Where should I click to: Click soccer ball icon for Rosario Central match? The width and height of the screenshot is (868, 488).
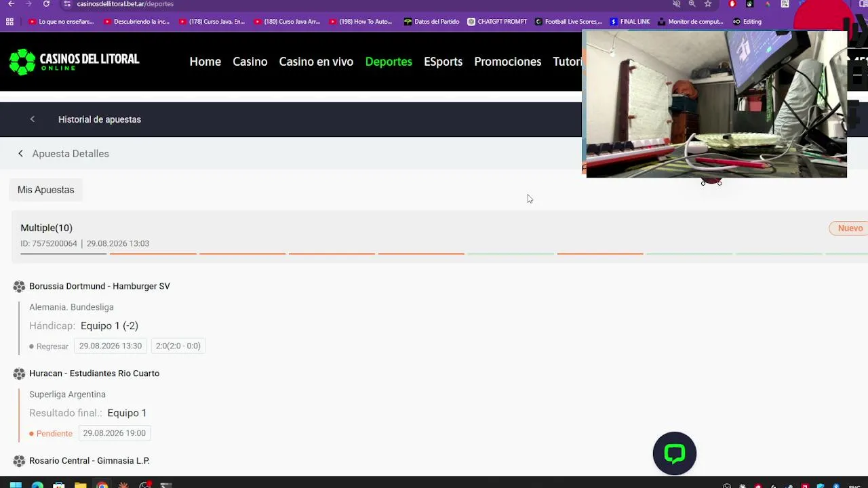pos(19,461)
